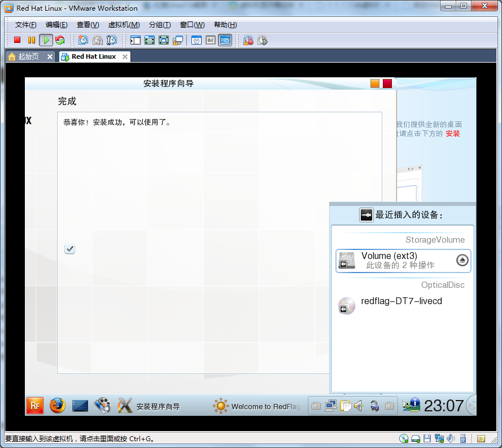Open the multimedia player icon in guest taskbar
This screenshot has width=502, height=448.
[x=102, y=406]
